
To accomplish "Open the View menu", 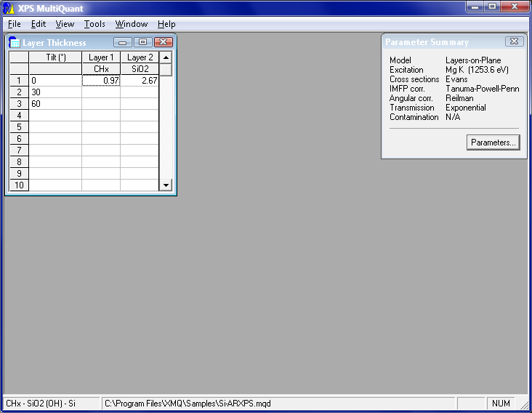I will 65,24.
